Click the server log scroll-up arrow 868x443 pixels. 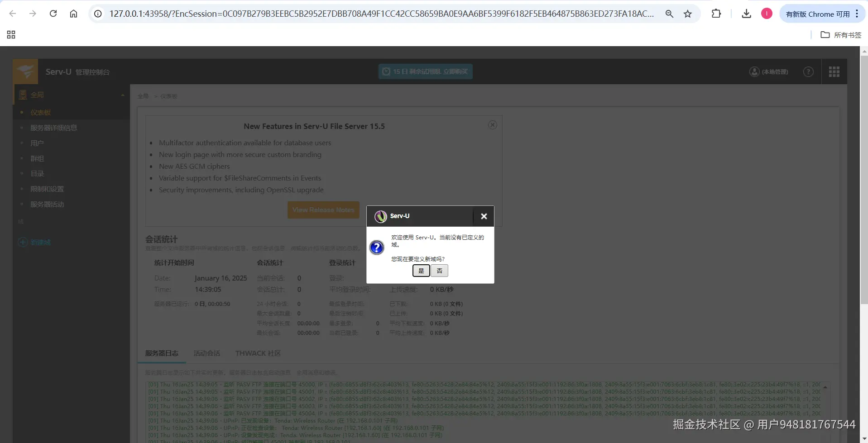pyautogui.click(x=825, y=387)
